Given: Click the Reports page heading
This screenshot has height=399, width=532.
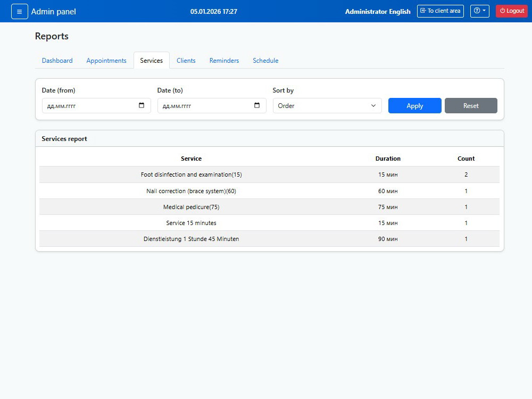Looking at the screenshot, I should (x=52, y=36).
